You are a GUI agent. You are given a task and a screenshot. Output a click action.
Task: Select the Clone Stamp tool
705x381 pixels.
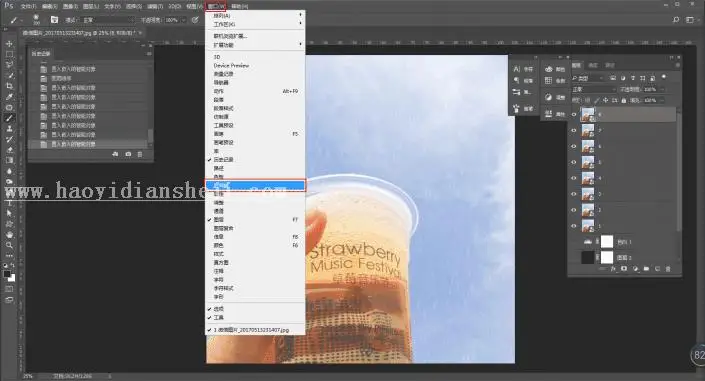point(9,129)
